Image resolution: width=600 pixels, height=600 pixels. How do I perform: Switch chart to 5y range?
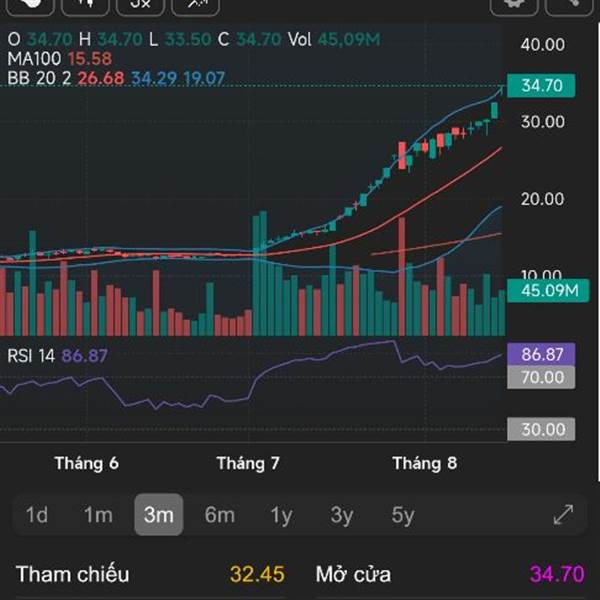(x=403, y=515)
